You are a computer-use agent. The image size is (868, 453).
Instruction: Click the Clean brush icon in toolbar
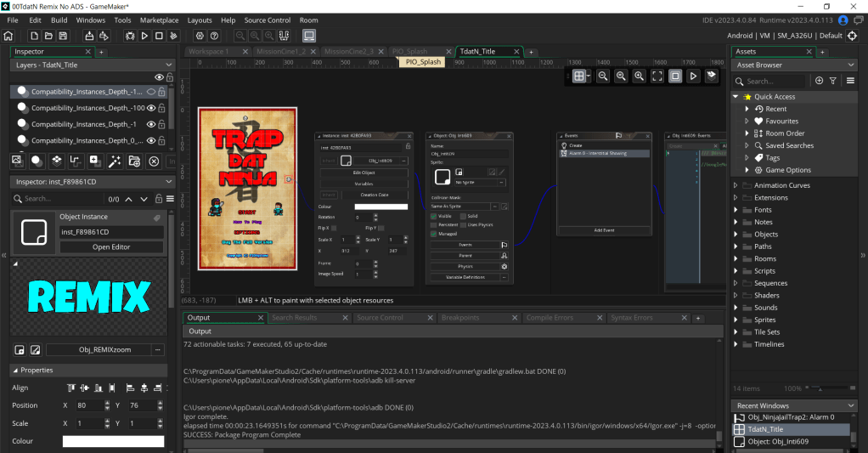(173, 36)
